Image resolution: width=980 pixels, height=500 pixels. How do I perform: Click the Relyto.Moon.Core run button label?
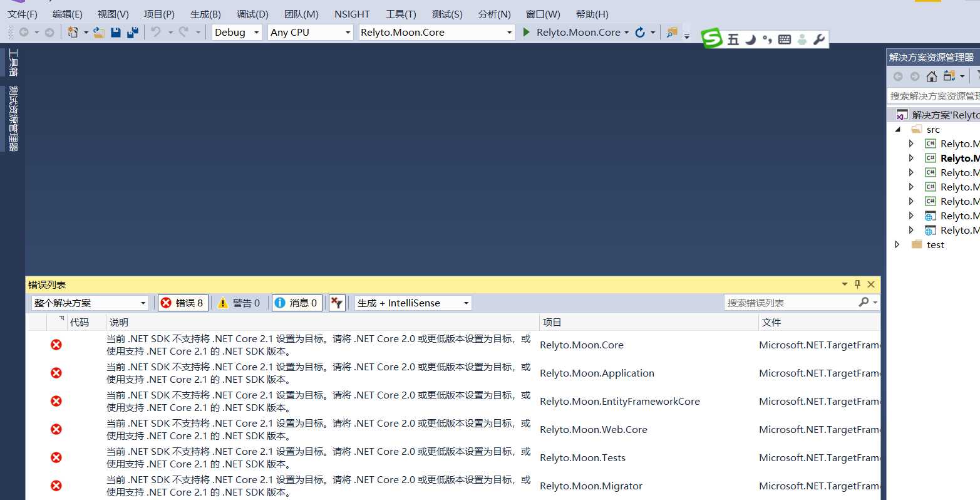pos(579,32)
